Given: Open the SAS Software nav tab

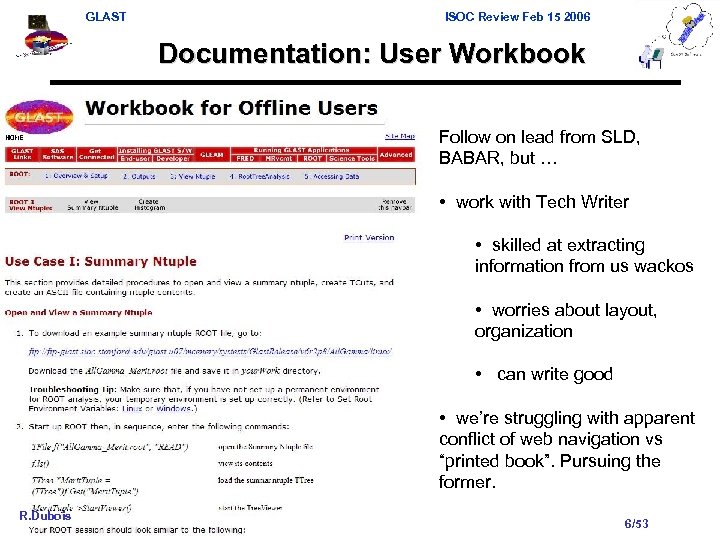Looking at the screenshot, I should pyautogui.click(x=58, y=154).
